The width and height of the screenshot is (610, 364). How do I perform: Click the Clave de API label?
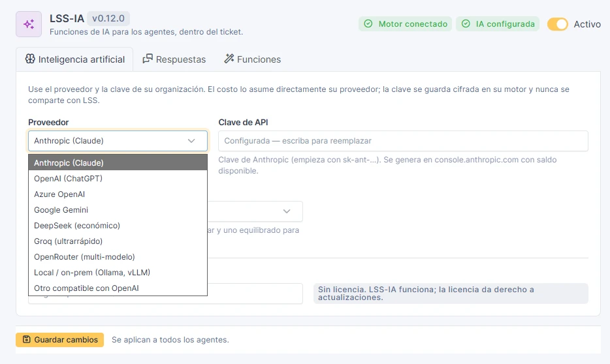point(243,122)
